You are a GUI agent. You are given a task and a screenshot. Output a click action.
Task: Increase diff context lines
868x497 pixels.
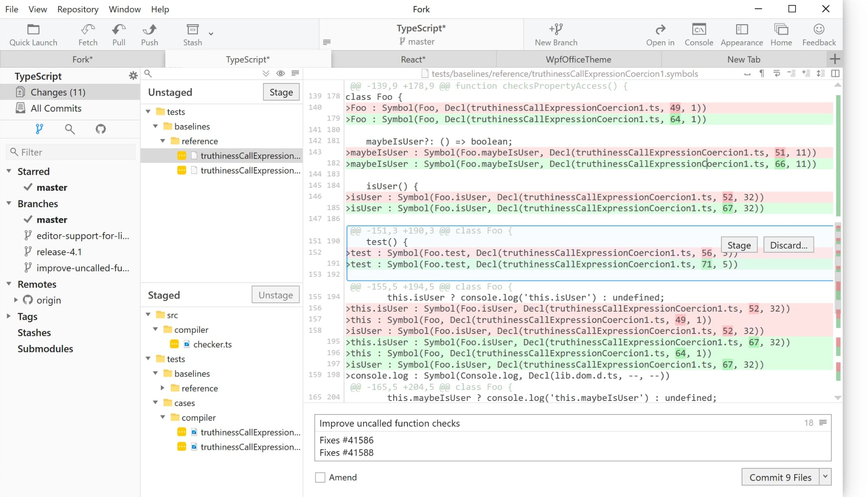click(x=806, y=73)
